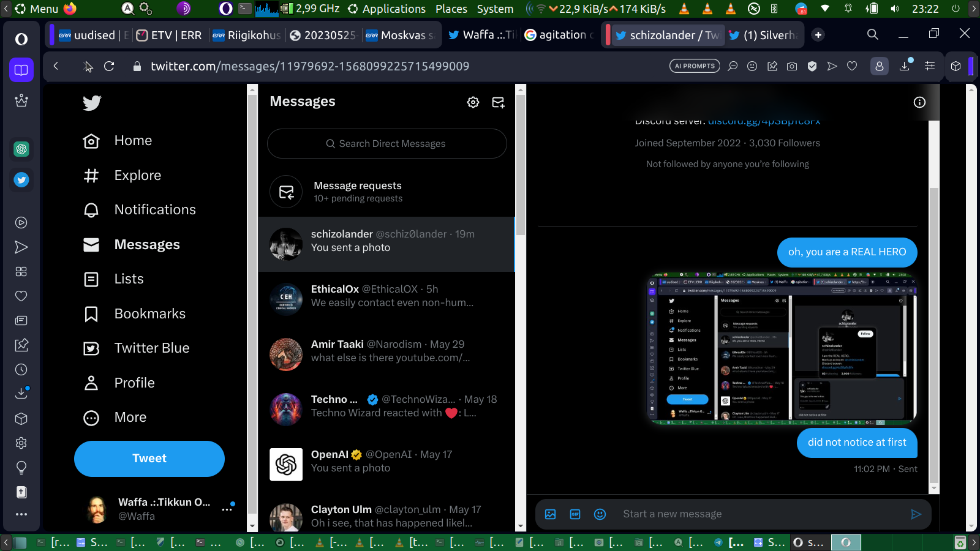Screen dimensions: 980x551
Task: Open the Twitter bird home logo
Action: click(x=92, y=103)
